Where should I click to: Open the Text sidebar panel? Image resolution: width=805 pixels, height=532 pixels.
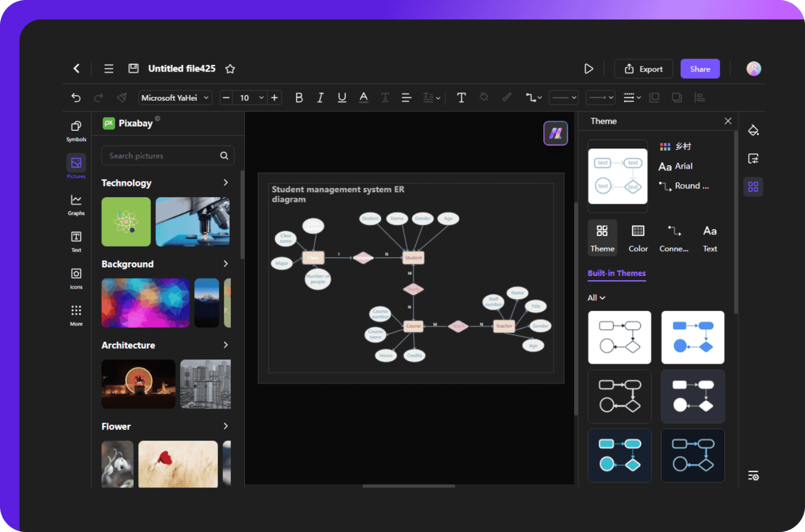[76, 242]
